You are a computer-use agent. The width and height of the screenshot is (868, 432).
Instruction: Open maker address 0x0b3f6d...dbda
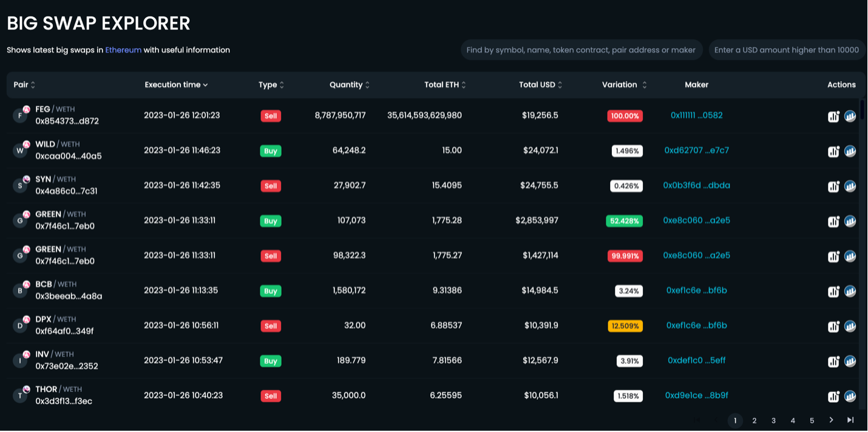[x=697, y=185]
